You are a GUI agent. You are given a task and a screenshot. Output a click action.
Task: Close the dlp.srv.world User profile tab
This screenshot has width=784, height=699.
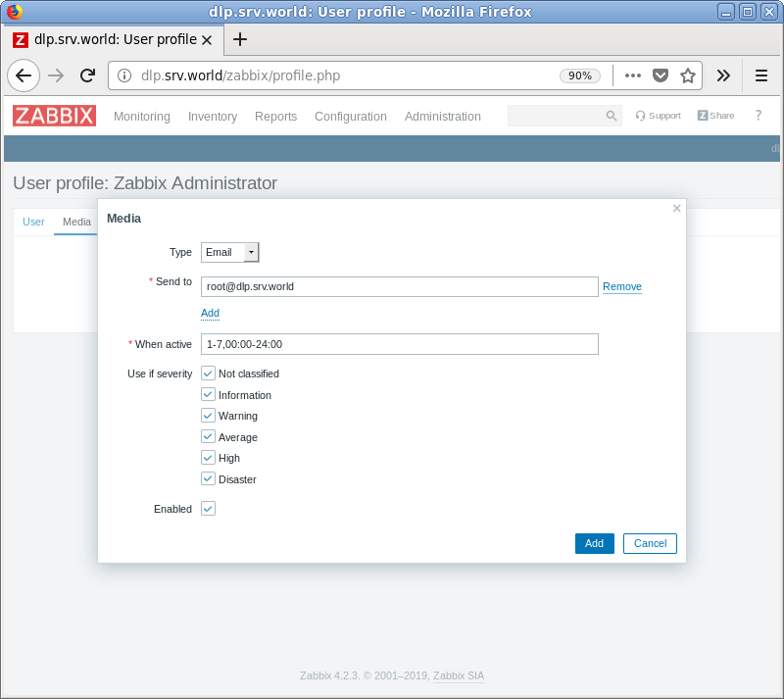click(207, 40)
